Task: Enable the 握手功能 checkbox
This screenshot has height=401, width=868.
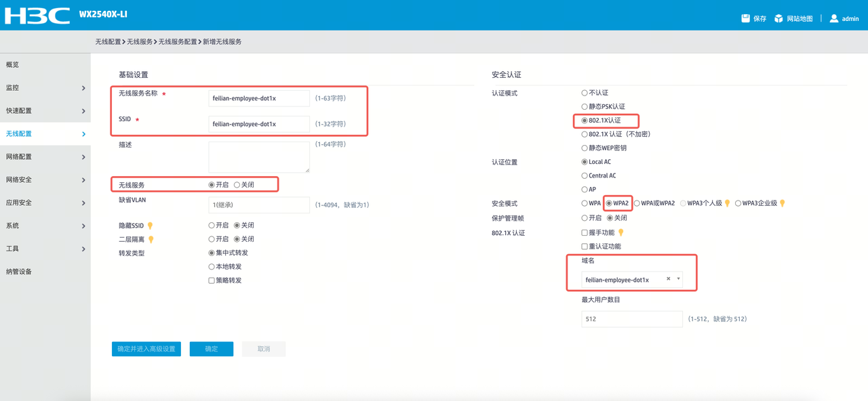Action: 585,232
